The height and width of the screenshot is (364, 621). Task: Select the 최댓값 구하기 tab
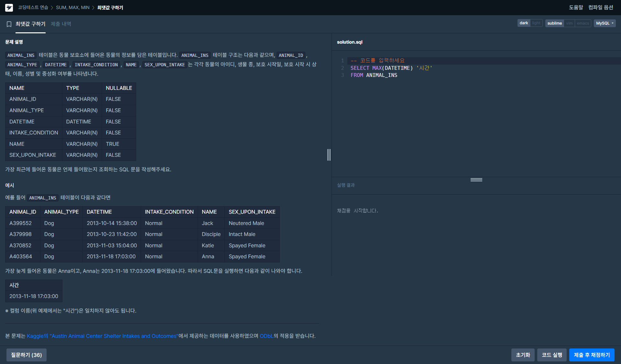[30, 24]
